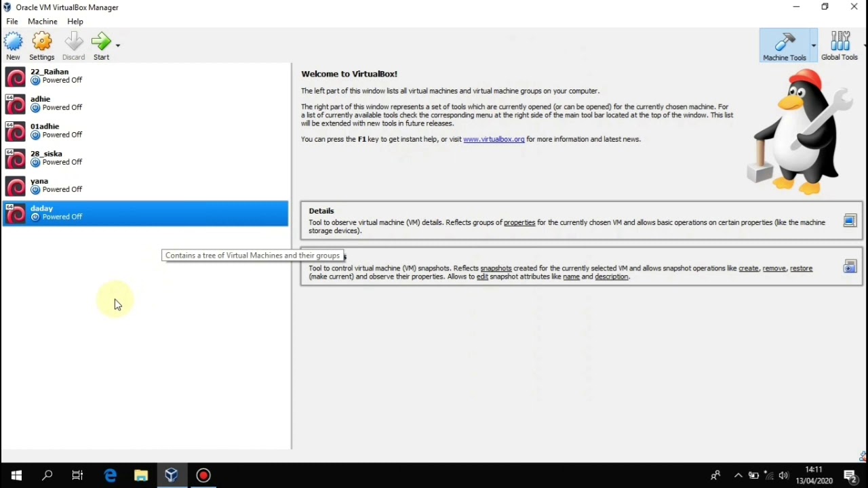
Task: Open taskbar Search magnifier
Action: 47,476
